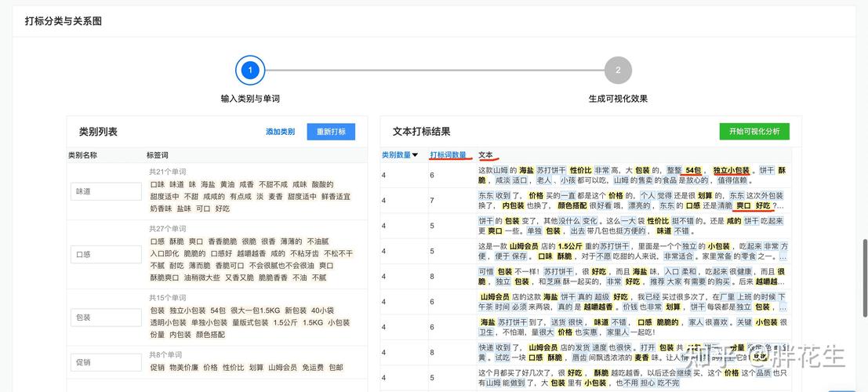Click result row starting 这是一款 山姆会员 店

click(x=586, y=252)
